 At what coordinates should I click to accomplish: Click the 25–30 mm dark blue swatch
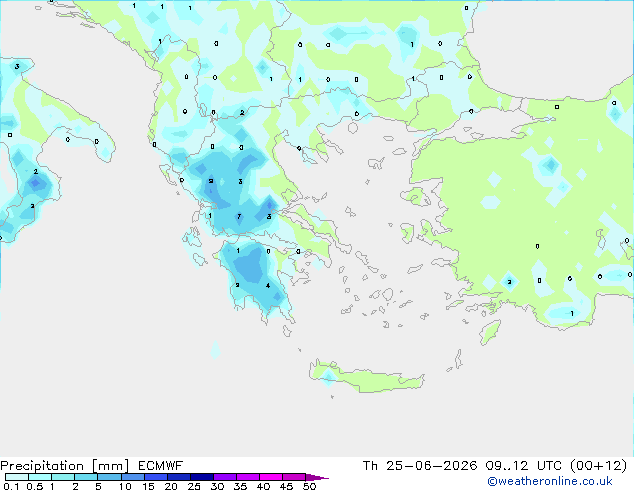pos(201,477)
